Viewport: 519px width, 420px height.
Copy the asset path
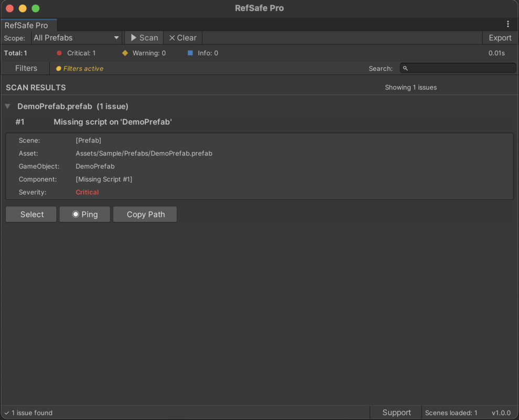pyautogui.click(x=145, y=214)
